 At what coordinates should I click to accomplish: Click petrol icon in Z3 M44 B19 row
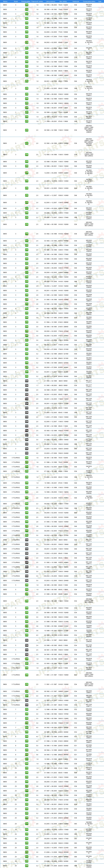[x=27, y=764]
